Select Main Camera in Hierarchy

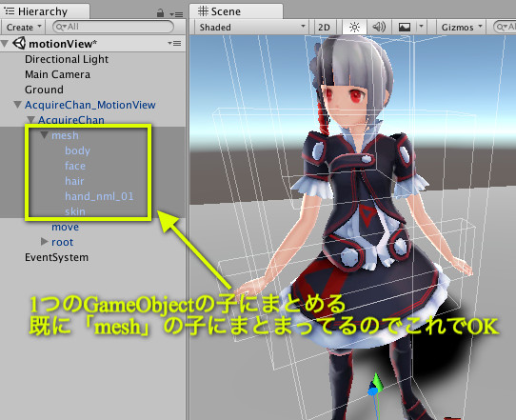57,74
